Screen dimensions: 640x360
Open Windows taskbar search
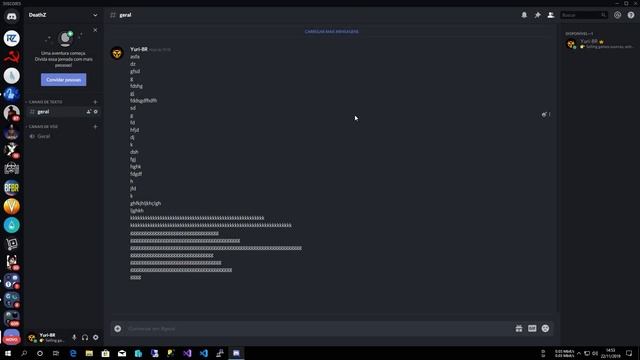(x=24, y=353)
